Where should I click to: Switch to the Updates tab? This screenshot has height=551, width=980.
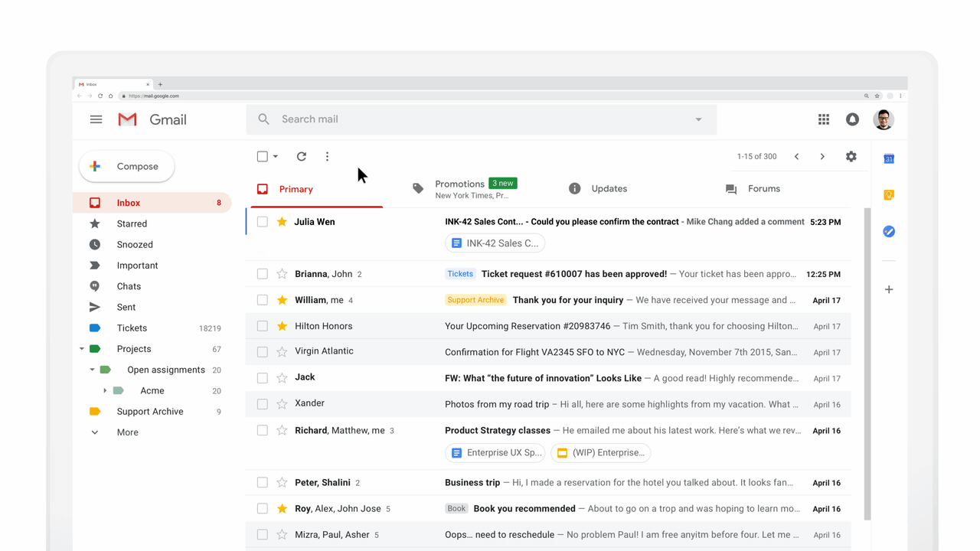point(609,188)
